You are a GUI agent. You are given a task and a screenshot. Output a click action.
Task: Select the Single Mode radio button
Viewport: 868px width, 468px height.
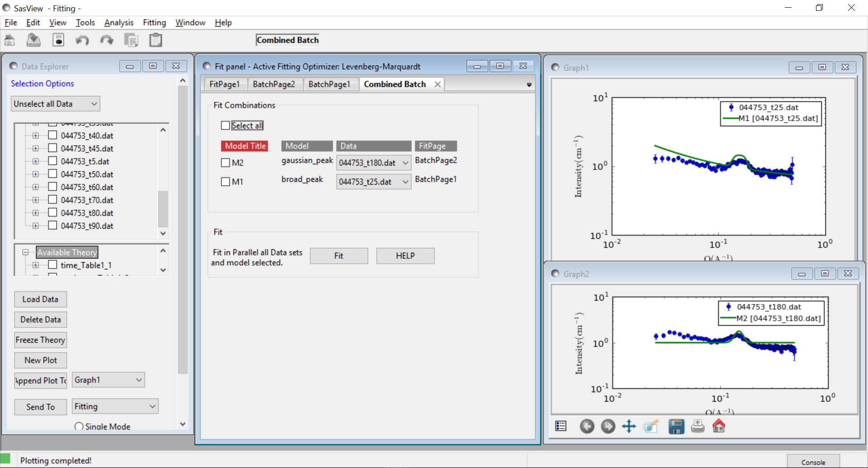click(79, 426)
